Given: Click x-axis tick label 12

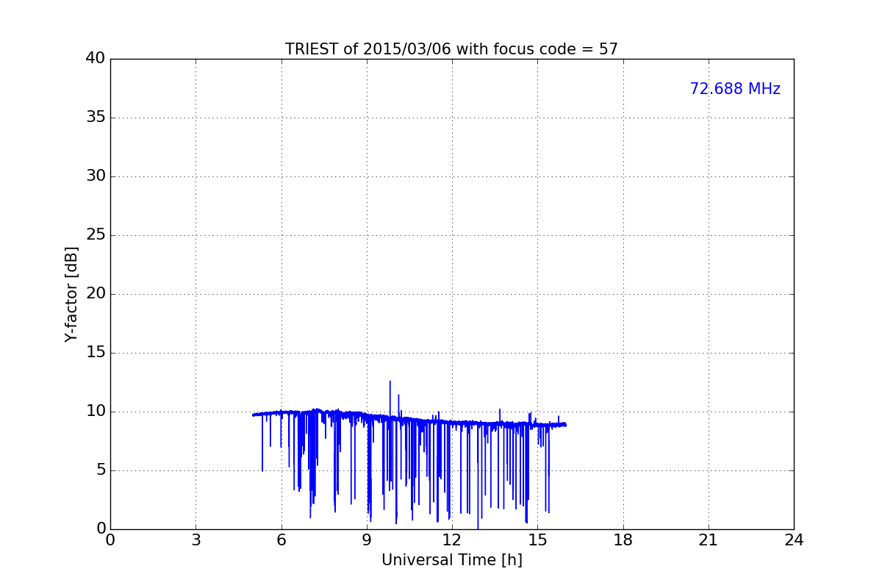Looking at the screenshot, I should pos(452,540).
